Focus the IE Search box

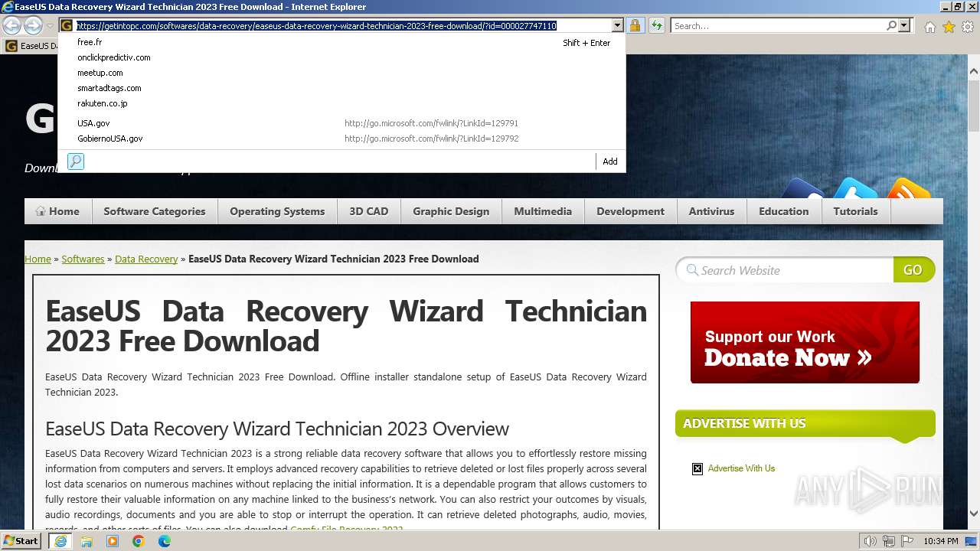[778, 26]
